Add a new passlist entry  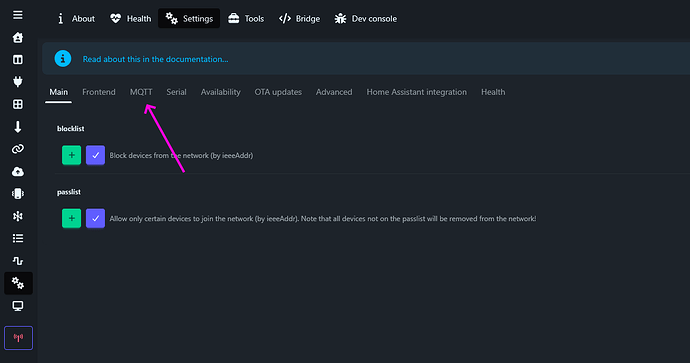coord(71,219)
